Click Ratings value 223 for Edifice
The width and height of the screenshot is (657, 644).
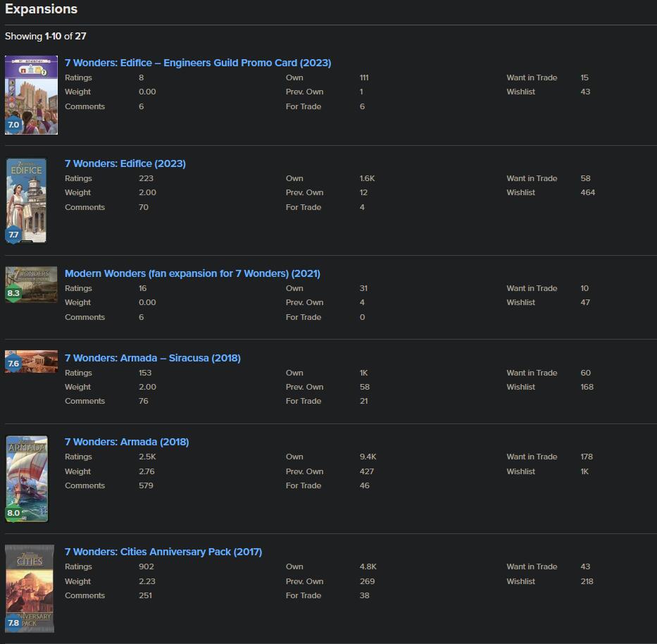(x=146, y=178)
